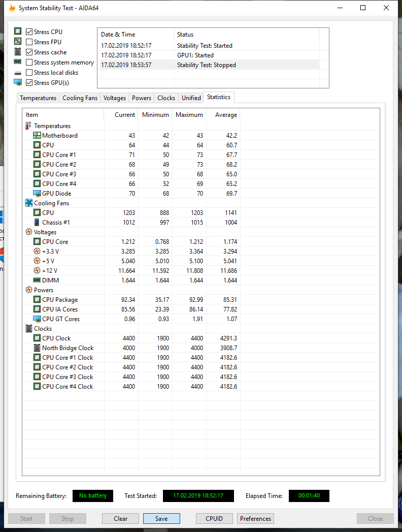Switch to the Temperatures tab
Image resolution: width=402 pixels, height=532 pixels.
(x=38, y=98)
